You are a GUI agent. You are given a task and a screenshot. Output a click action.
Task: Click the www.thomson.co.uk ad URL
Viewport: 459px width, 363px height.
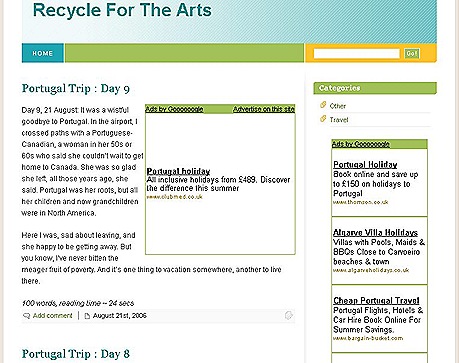pyautogui.click(x=360, y=202)
